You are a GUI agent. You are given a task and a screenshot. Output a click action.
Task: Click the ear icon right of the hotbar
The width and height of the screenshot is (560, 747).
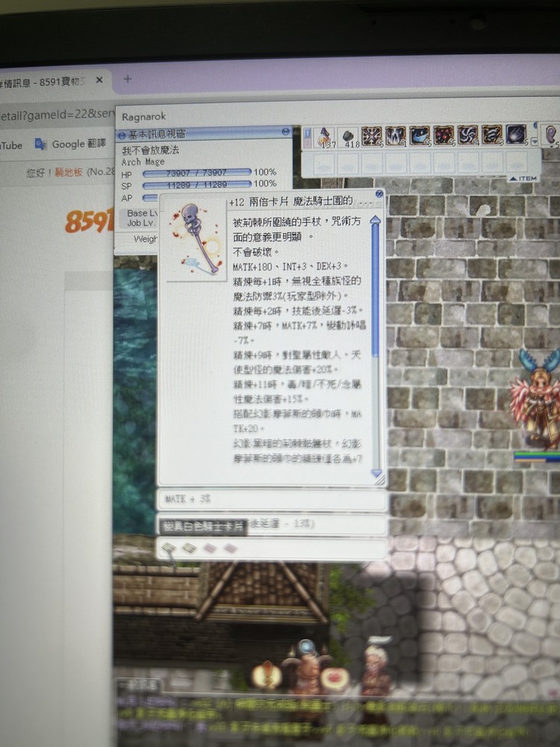pos(550,134)
